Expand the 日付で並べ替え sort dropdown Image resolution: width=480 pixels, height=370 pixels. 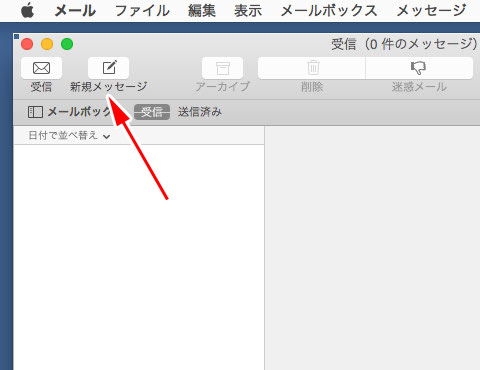click(x=69, y=136)
